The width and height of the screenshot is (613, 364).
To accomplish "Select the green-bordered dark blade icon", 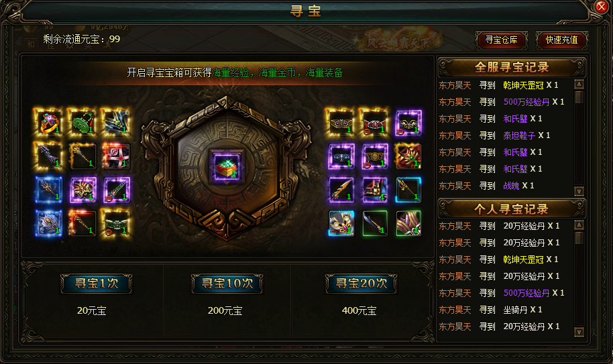I will pos(375,223).
